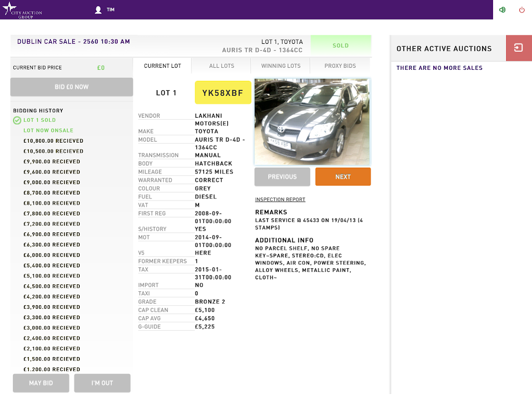Image resolution: width=532 pixels, height=399 pixels.
Task: Click the Lakhani Motors vendor name
Action: (212, 119)
